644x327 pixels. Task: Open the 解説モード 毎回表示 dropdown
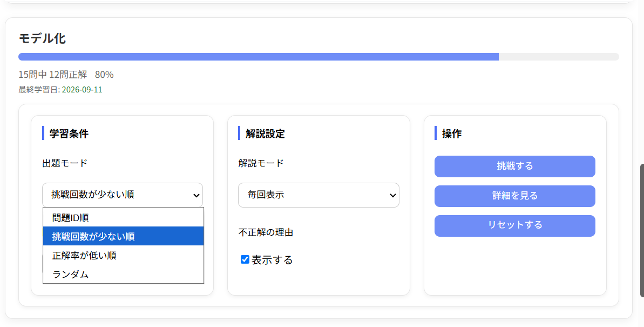[318, 195]
